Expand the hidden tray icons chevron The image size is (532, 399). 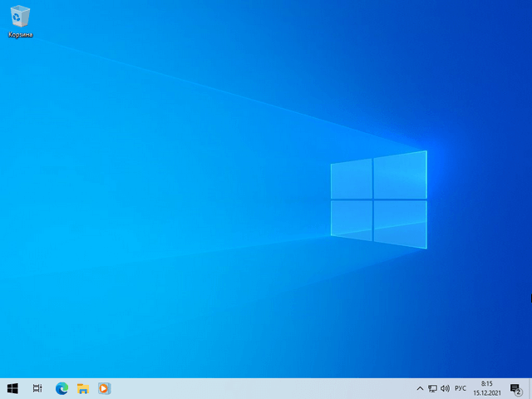tap(420, 388)
